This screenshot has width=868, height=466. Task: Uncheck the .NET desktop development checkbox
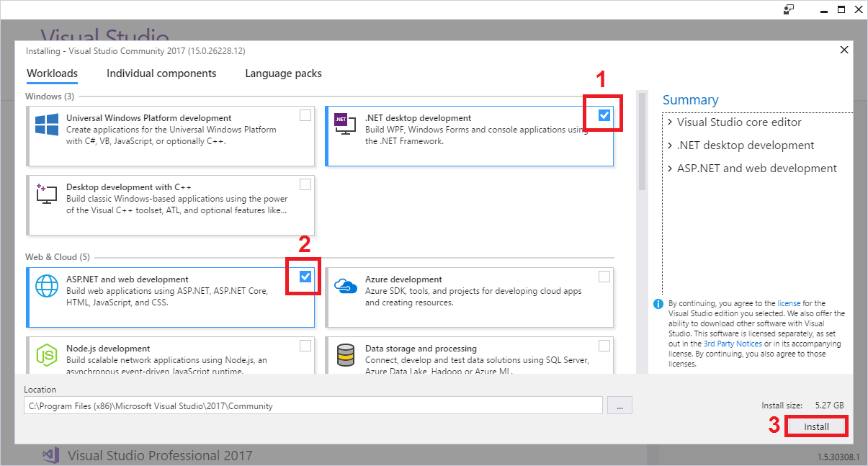pyautogui.click(x=604, y=115)
